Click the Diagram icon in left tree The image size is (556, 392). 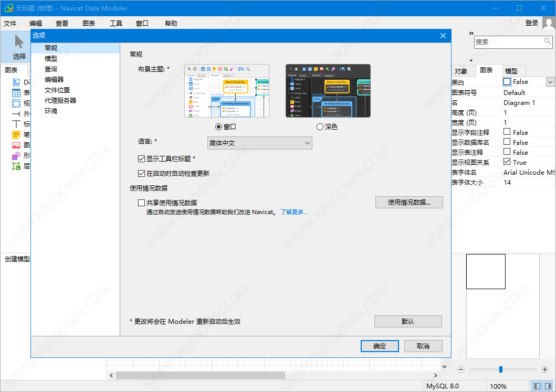point(16,82)
